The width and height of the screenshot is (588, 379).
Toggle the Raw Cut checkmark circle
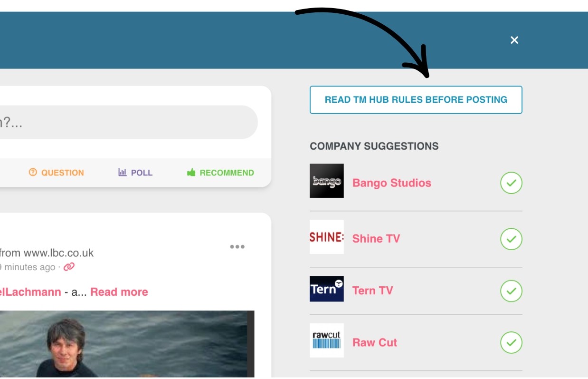click(x=511, y=342)
